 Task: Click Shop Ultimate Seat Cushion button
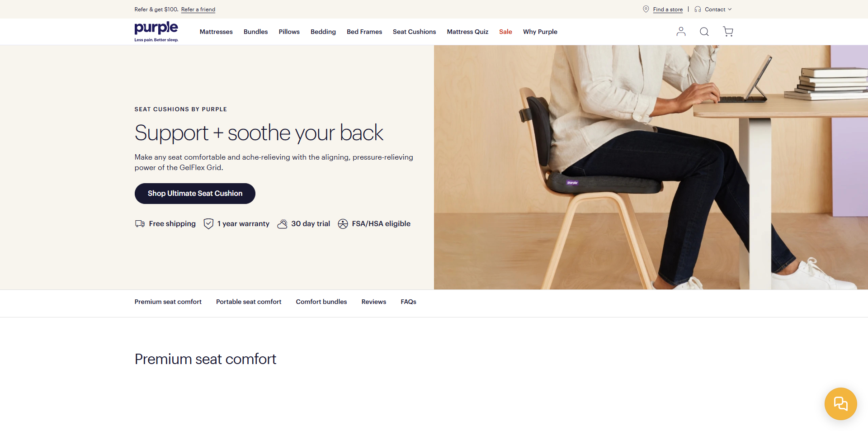coord(195,194)
